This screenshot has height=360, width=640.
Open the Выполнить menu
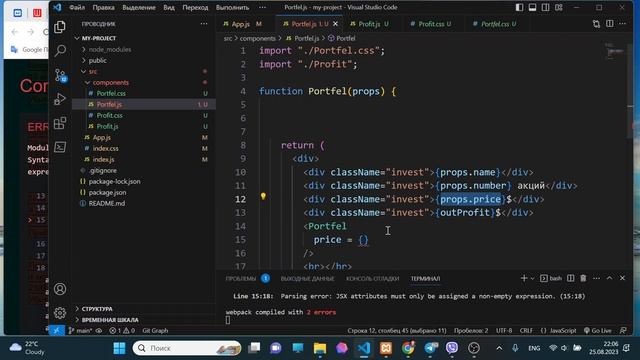pyautogui.click(x=232, y=7)
